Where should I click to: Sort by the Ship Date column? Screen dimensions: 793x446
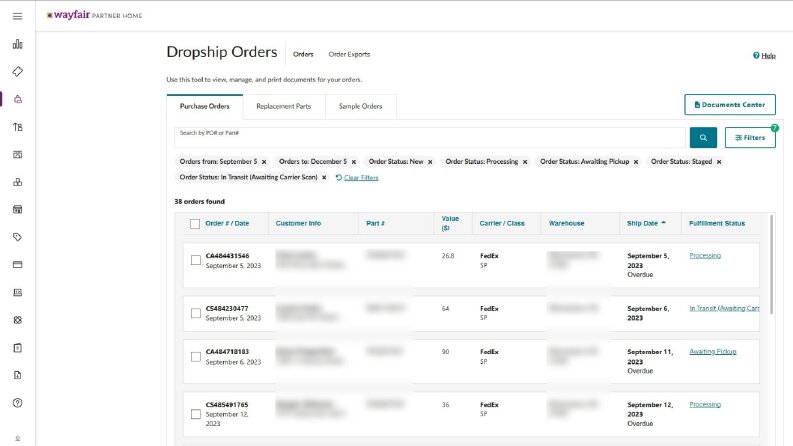click(x=646, y=223)
